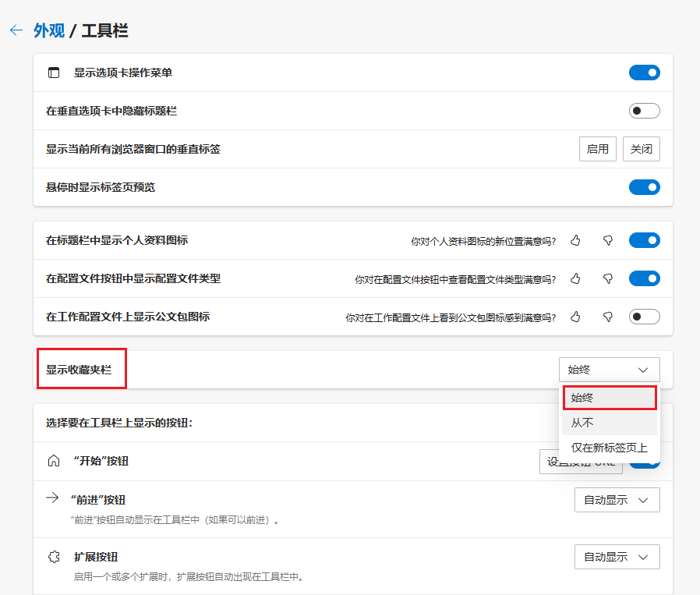The image size is (700, 595).
Task: Turn off 悬停时显示标签页预览 toggle
Action: [x=645, y=187]
